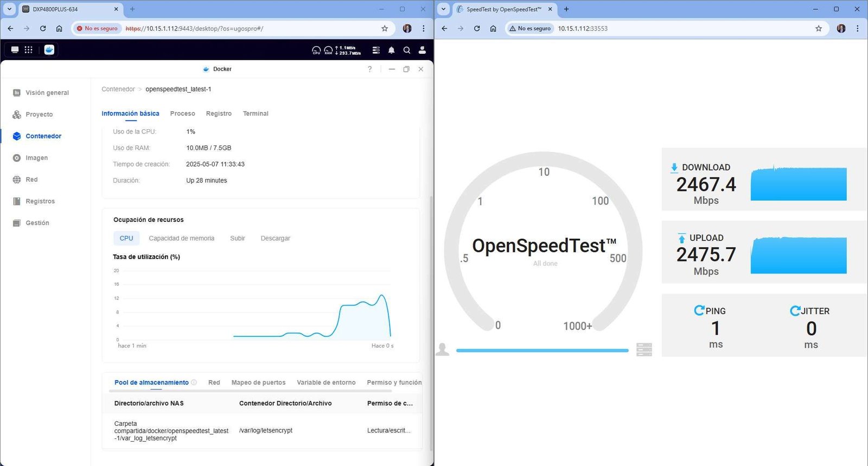This screenshot has height=466, width=868.
Task: Open Chrome menu in the DXP4800PLUS window
Action: coord(424,29)
